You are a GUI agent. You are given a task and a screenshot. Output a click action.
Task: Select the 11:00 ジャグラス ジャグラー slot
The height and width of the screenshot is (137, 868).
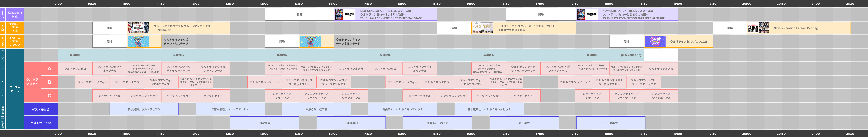(144, 96)
